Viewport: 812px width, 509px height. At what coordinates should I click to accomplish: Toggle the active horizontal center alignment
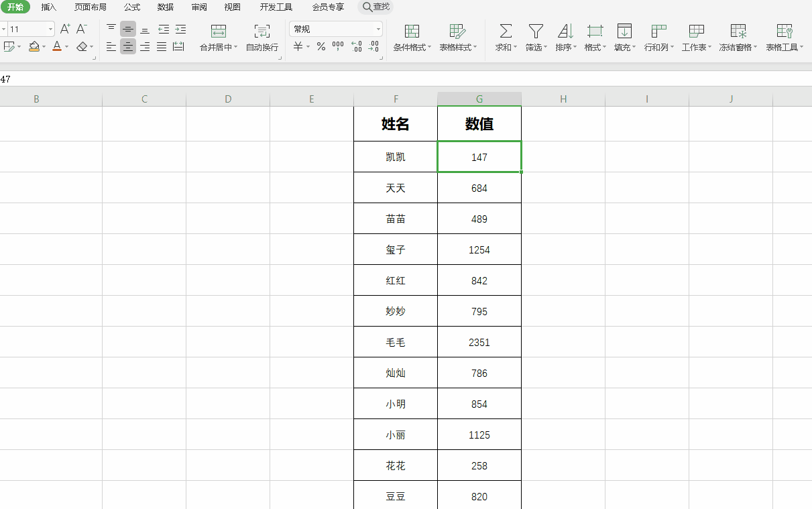[128, 46]
